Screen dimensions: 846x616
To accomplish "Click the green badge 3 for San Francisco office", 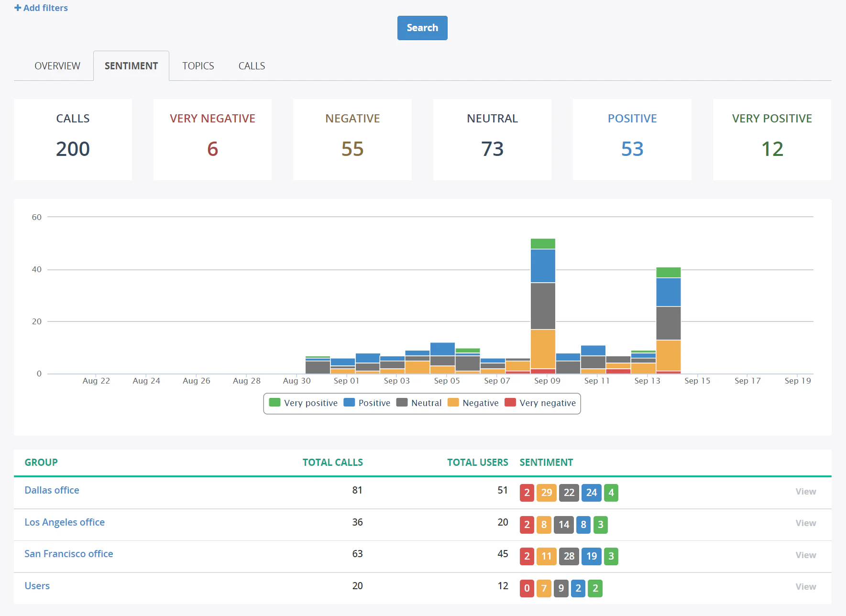I will click(611, 556).
